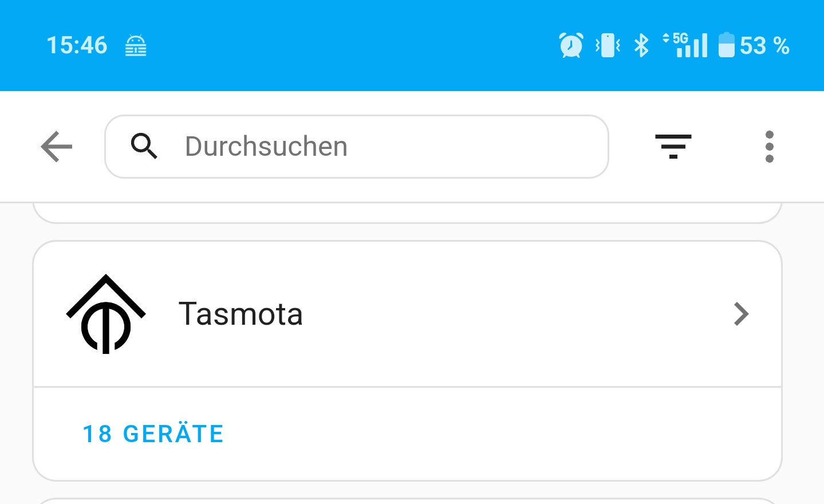
Task: Tap the back arrow
Action: [57, 147]
